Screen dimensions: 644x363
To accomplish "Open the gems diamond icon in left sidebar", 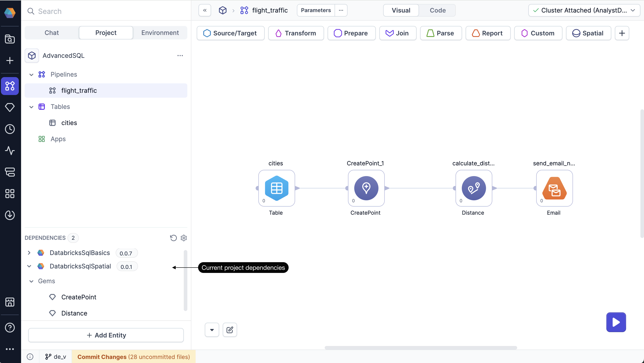I will [x=10, y=108].
